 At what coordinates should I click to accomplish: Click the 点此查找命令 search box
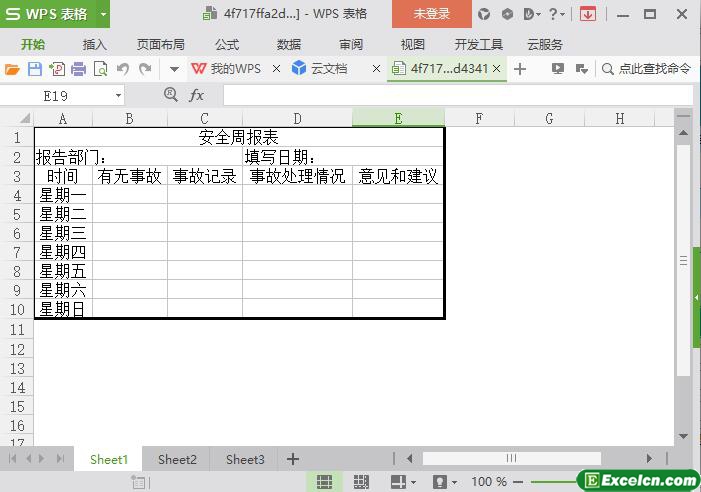pyautogui.click(x=646, y=69)
